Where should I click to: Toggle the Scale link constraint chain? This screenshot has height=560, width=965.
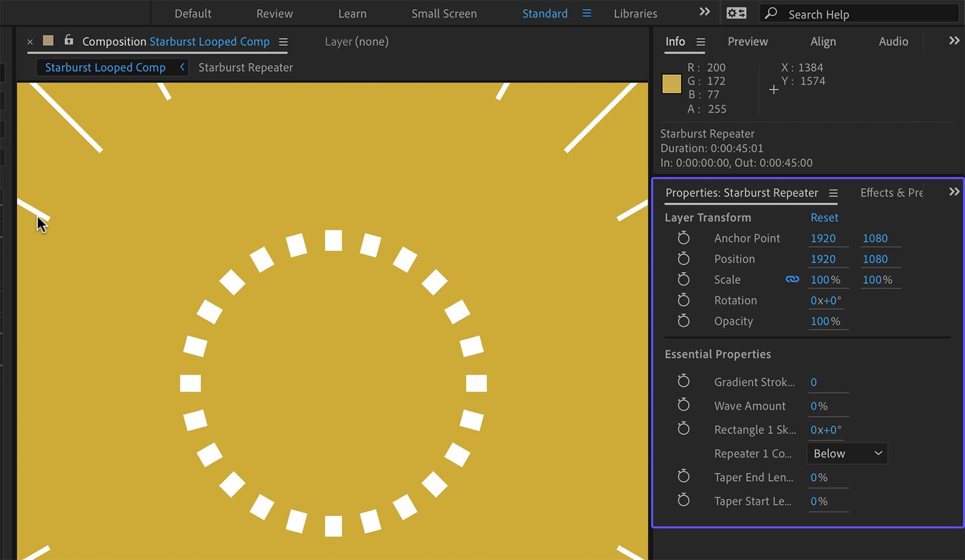792,279
